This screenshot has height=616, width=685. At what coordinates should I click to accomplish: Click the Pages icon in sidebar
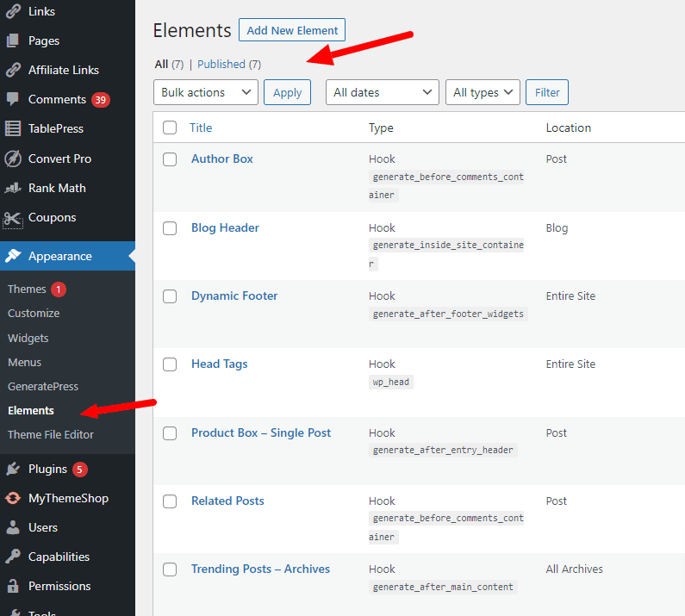click(13, 40)
